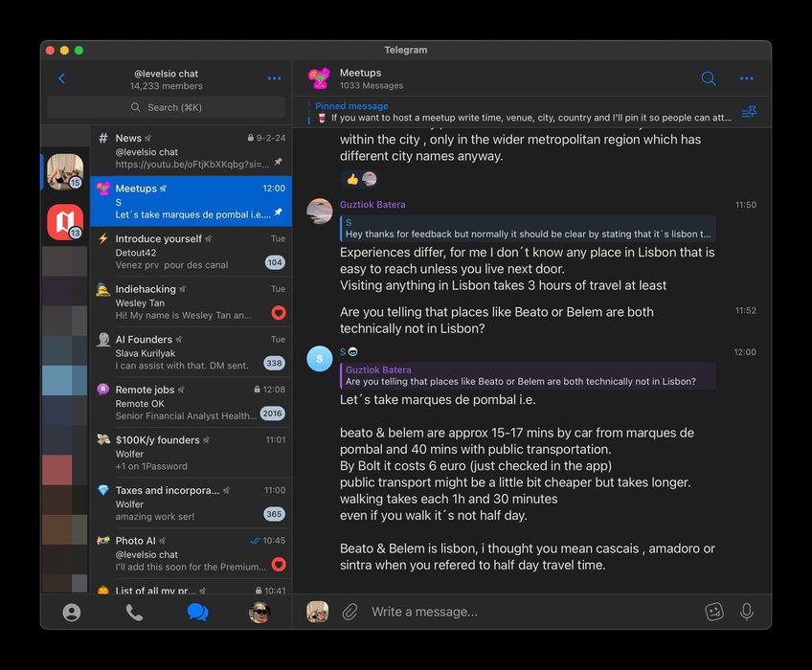
Task: Click the reactor avatar beside thumbs up
Action: tap(370, 179)
